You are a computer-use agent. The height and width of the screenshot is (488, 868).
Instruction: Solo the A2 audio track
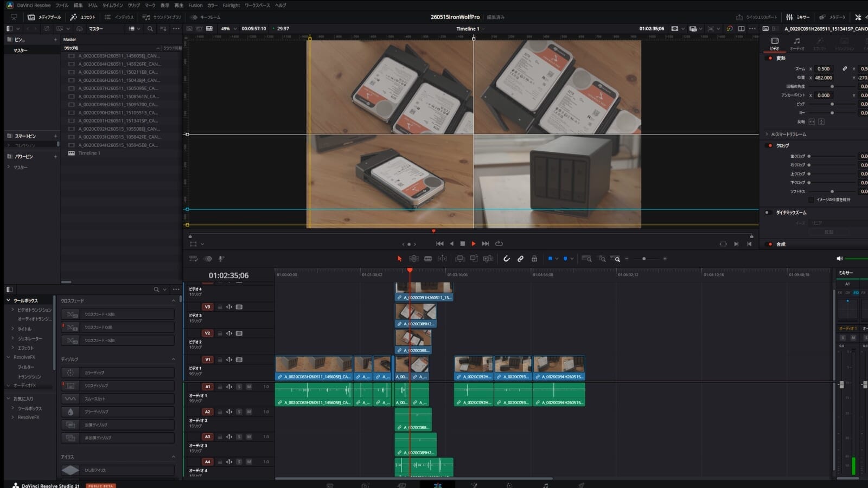pyautogui.click(x=239, y=412)
